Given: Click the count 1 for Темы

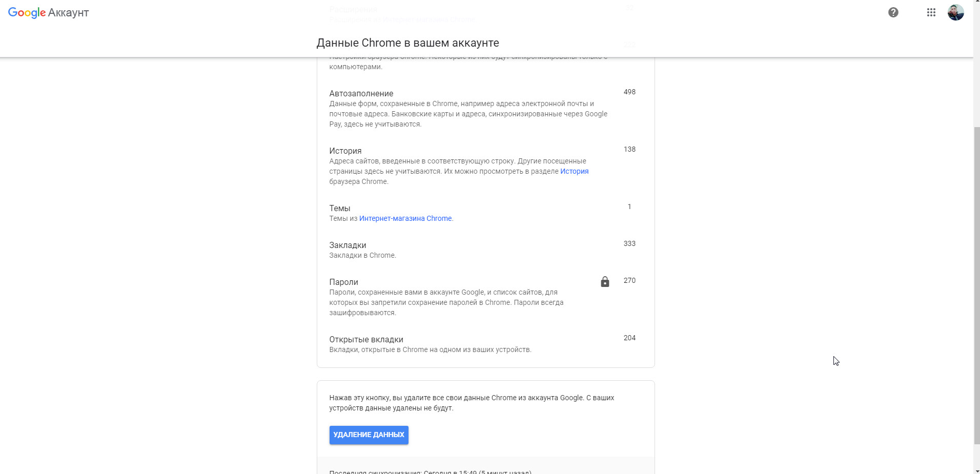Looking at the screenshot, I should 629,207.
